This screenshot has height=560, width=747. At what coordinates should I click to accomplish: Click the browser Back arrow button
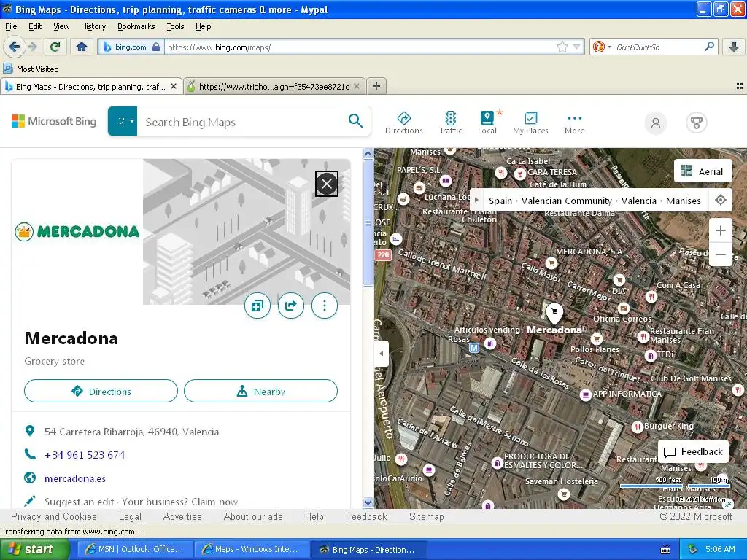pyautogui.click(x=14, y=47)
